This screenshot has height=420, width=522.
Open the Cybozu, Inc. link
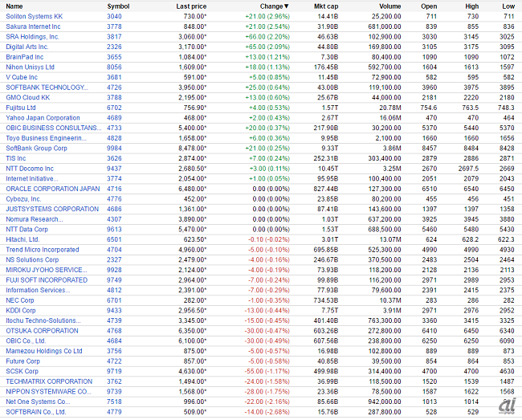(23, 199)
